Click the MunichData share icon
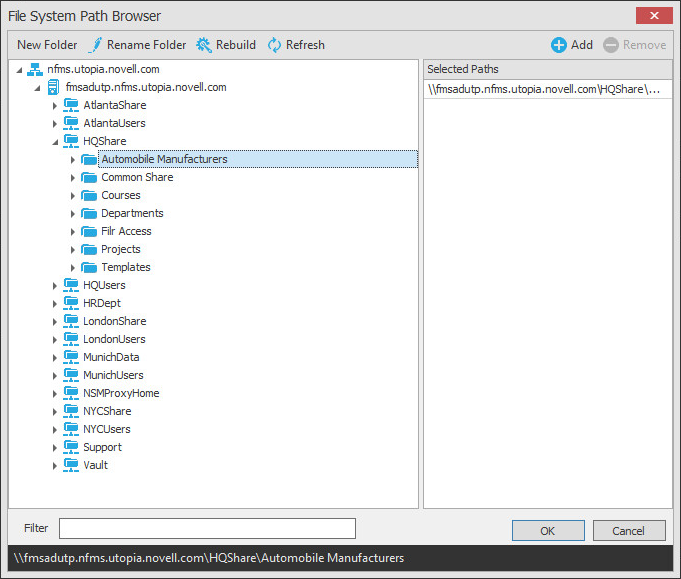The image size is (681, 579). [x=71, y=357]
